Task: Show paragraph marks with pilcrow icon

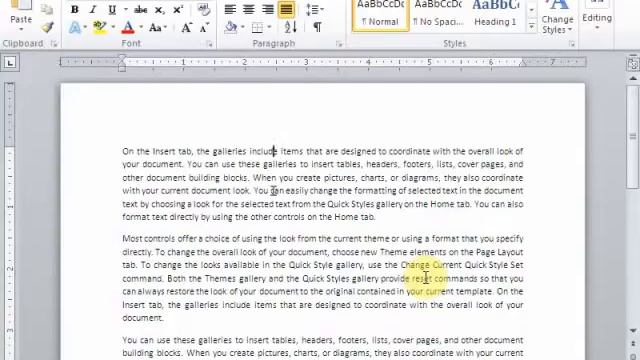Action: [317, 27]
